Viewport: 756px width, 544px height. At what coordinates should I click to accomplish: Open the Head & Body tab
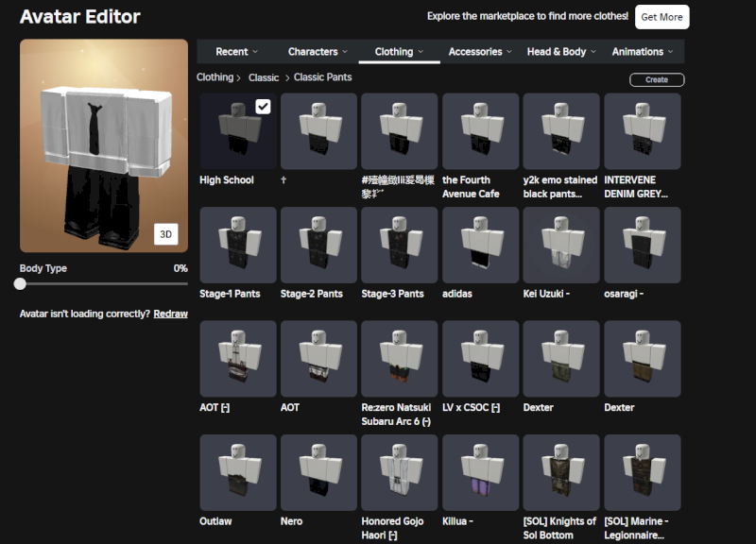click(561, 52)
